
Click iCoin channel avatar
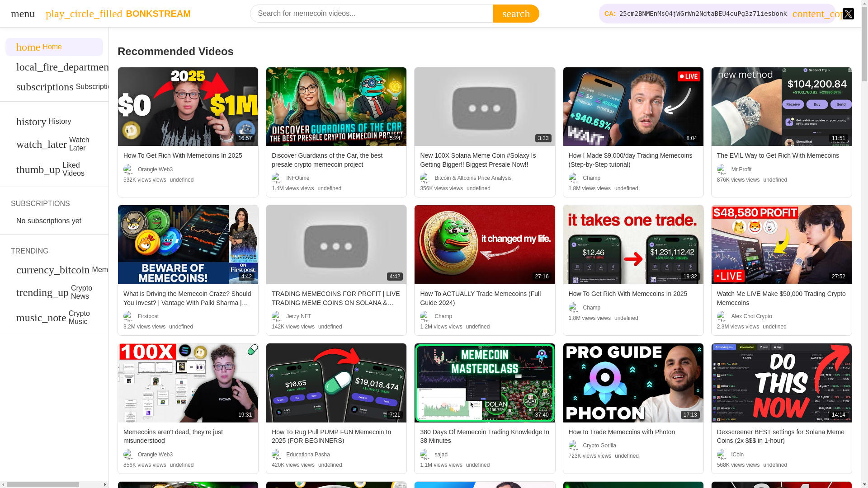722,455
